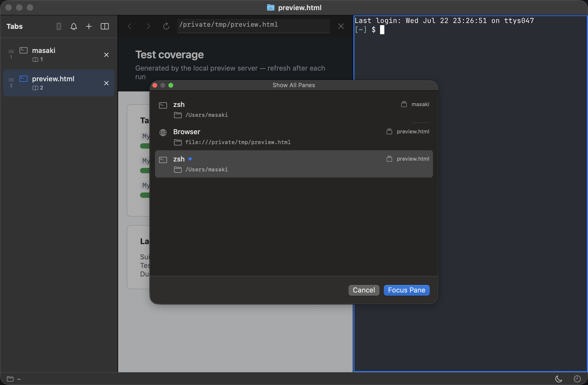The width and height of the screenshot is (588, 385).
Task: Click the Tabs sidebar title
Action: pos(15,26)
